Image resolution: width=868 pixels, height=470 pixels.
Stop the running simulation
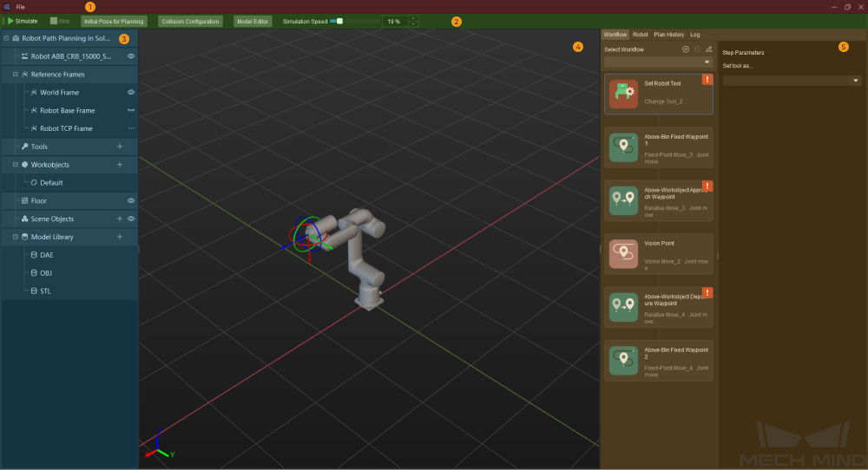point(60,21)
